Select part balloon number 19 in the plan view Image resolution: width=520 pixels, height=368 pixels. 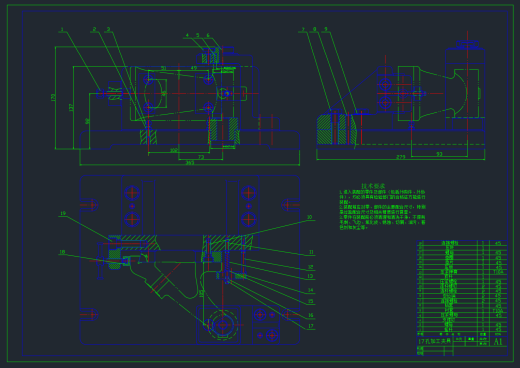point(63,213)
